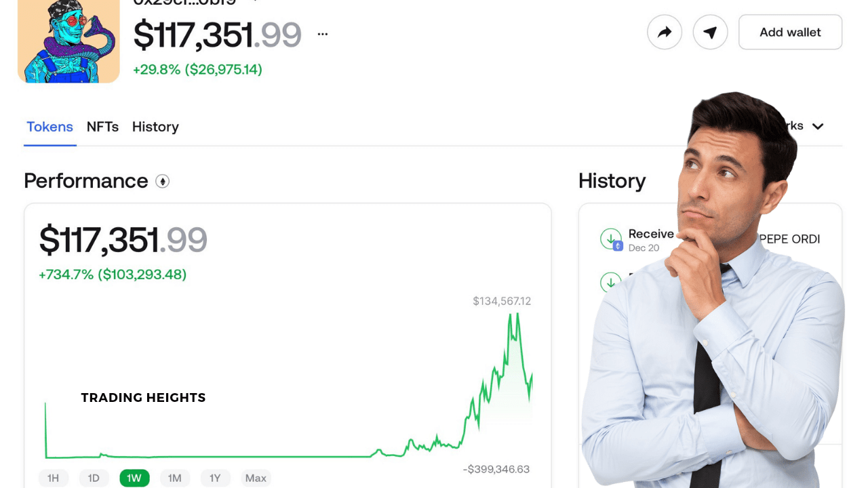Select the send (paper plane) icon

710,32
